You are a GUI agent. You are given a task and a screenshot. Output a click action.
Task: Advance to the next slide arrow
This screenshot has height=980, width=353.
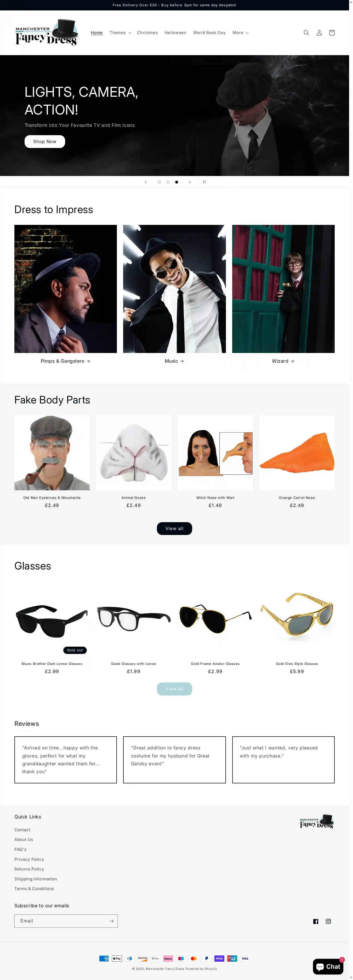click(x=190, y=182)
